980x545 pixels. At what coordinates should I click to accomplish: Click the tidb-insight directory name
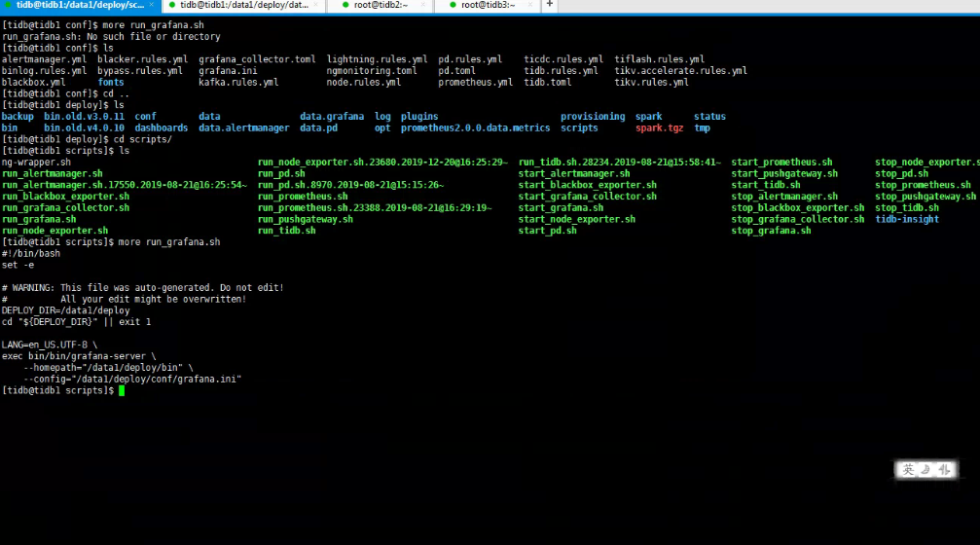[907, 219]
